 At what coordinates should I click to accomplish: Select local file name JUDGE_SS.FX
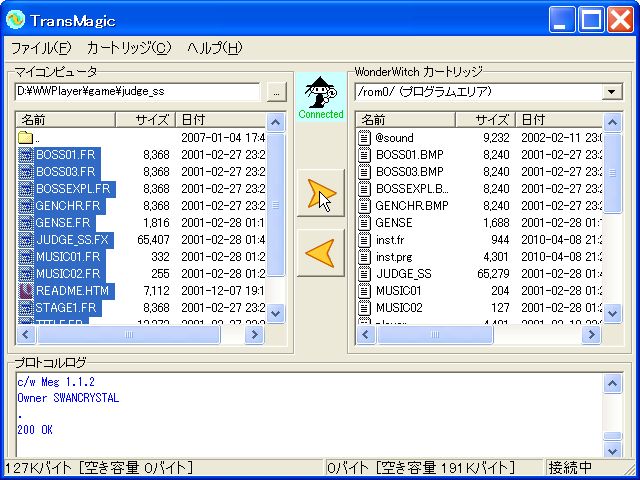tap(72, 240)
